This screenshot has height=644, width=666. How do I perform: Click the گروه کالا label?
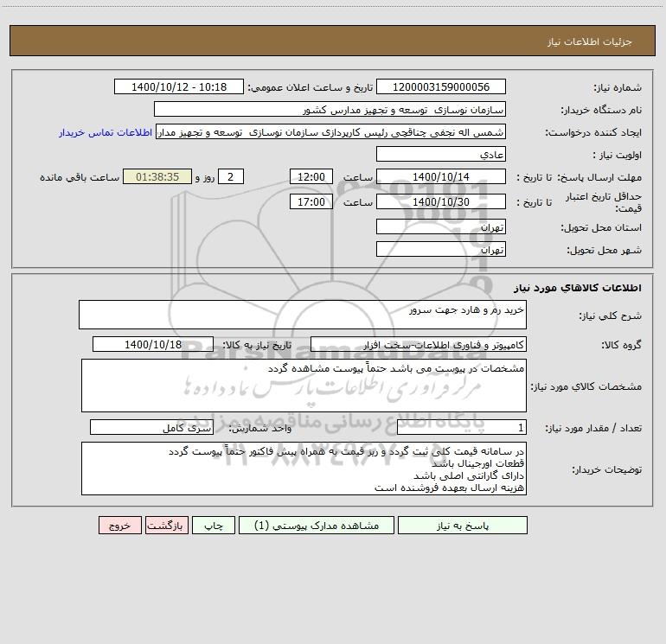pos(621,345)
